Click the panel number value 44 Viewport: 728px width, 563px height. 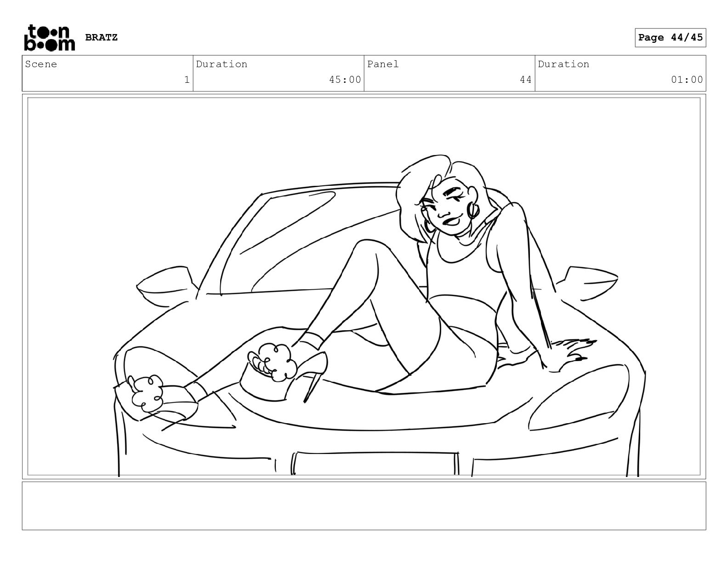526,80
